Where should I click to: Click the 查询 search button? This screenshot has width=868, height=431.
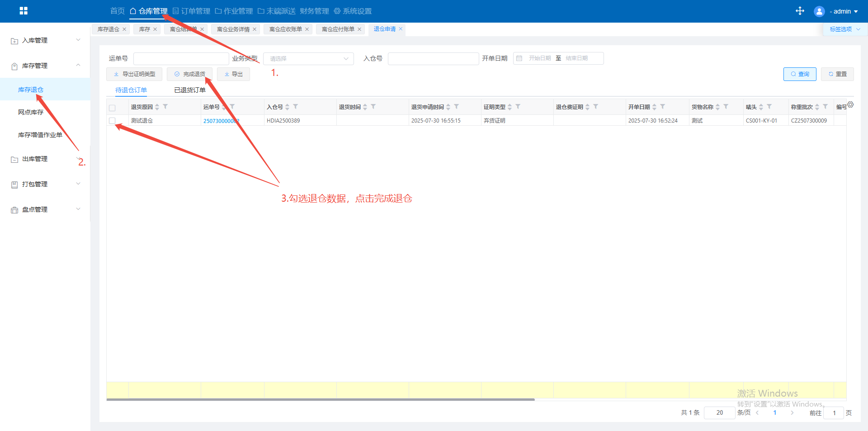pyautogui.click(x=799, y=74)
